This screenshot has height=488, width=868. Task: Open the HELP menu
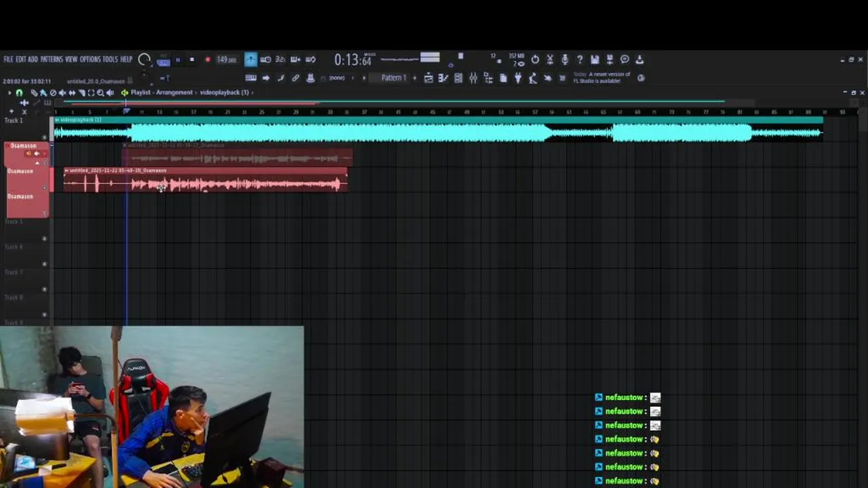click(x=126, y=59)
